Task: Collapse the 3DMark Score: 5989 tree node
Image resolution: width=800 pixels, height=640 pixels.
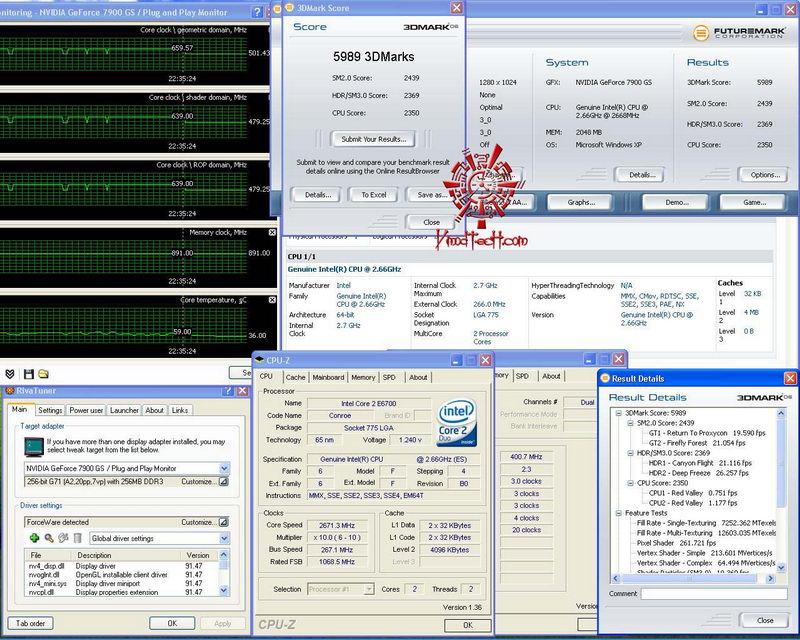Action: tap(618, 413)
